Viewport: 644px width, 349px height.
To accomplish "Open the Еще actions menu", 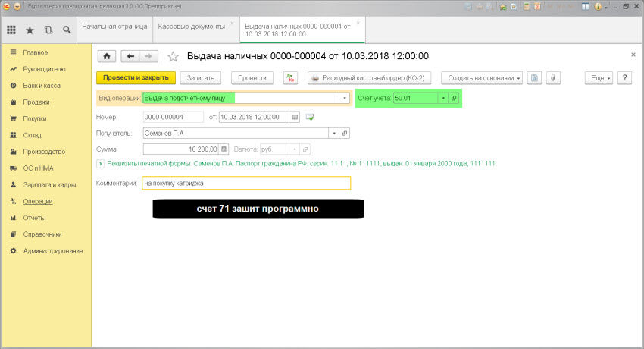I will click(599, 78).
